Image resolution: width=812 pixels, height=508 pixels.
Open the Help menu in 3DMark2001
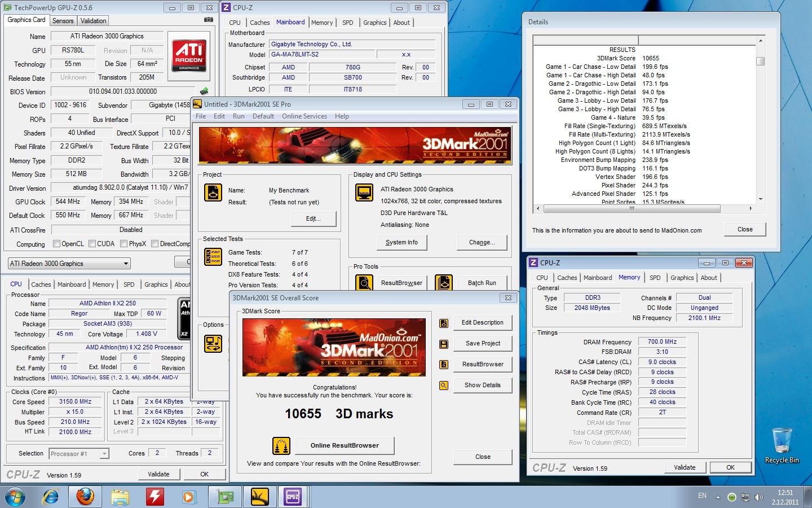pyautogui.click(x=342, y=116)
